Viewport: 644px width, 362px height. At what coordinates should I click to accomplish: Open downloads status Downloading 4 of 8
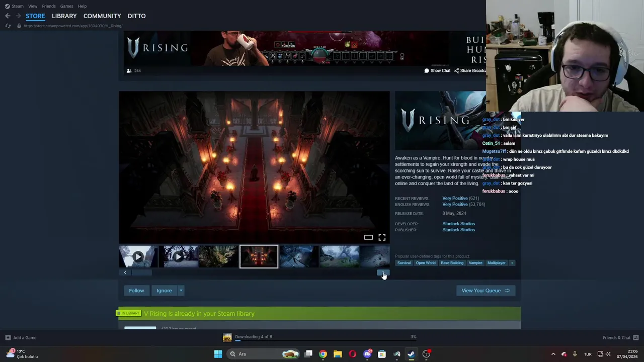click(x=253, y=337)
